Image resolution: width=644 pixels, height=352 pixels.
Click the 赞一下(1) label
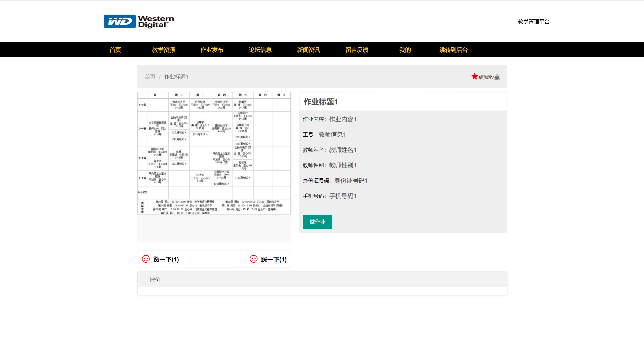tap(166, 259)
